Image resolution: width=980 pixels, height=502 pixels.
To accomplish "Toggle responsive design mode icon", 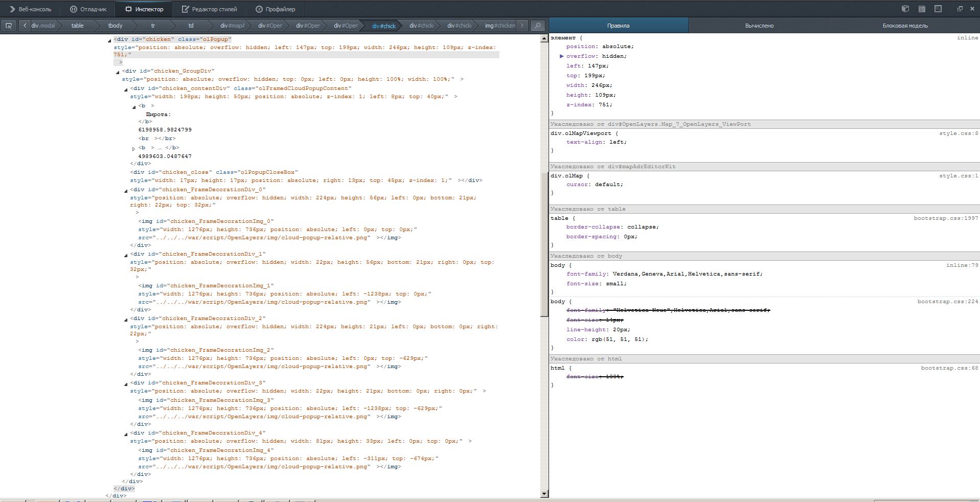I will click(938, 9).
